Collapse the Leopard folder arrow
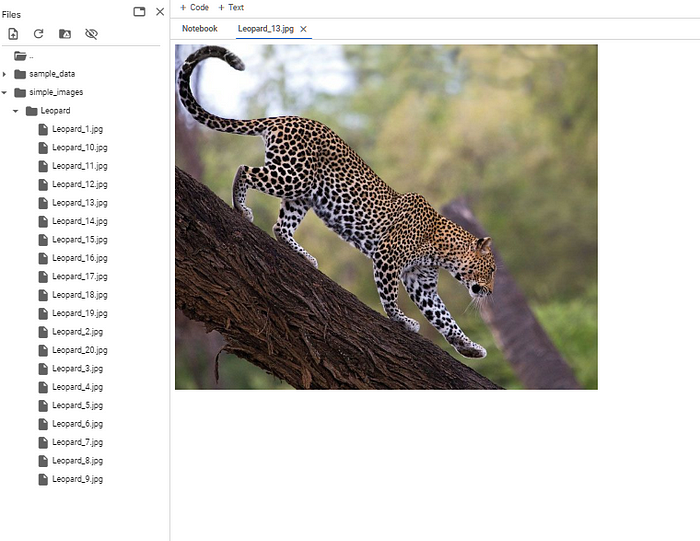Screen dimensions: 700x541 [x=16, y=111]
